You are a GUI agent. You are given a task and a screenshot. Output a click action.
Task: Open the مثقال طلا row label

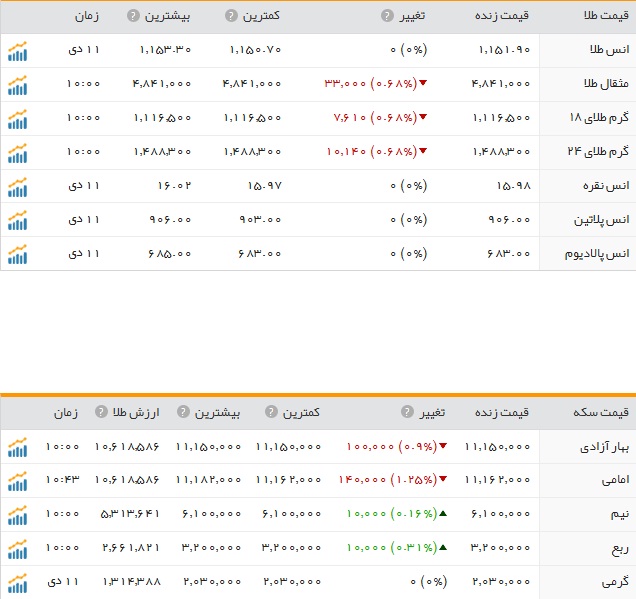pos(606,84)
